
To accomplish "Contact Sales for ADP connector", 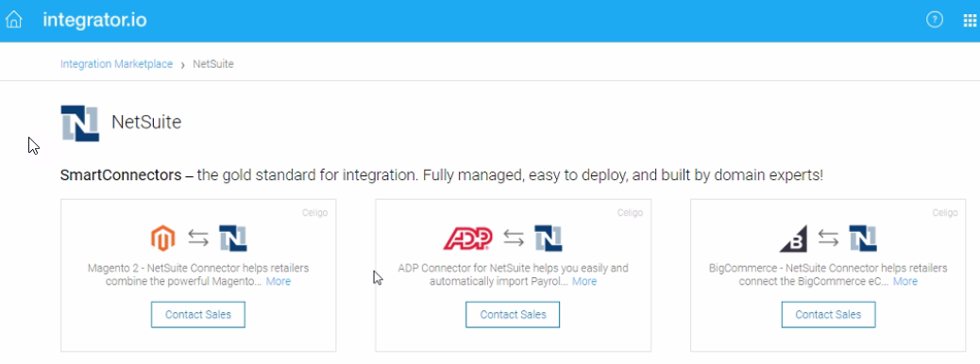I will (513, 315).
